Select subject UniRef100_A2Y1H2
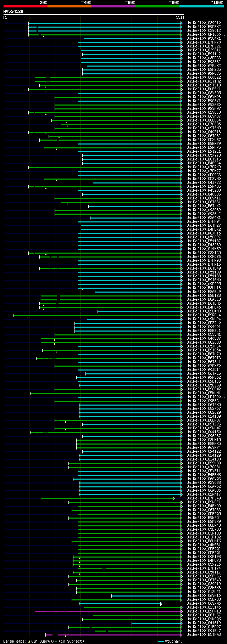Screen dimensions: 227x644 click(204, 81)
